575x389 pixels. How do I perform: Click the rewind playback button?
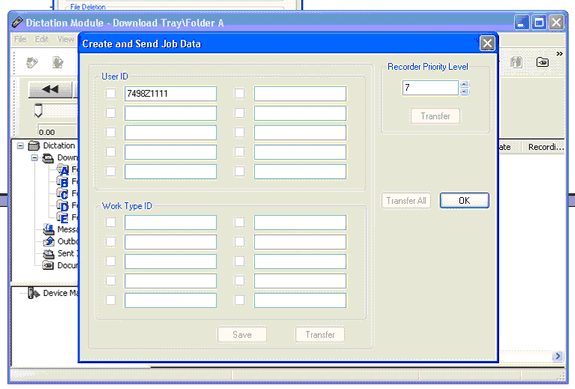(50, 89)
